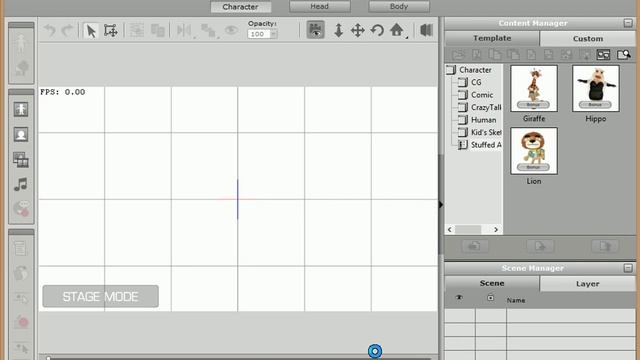Open the Character tab at top
The height and width of the screenshot is (360, 640).
[241, 7]
